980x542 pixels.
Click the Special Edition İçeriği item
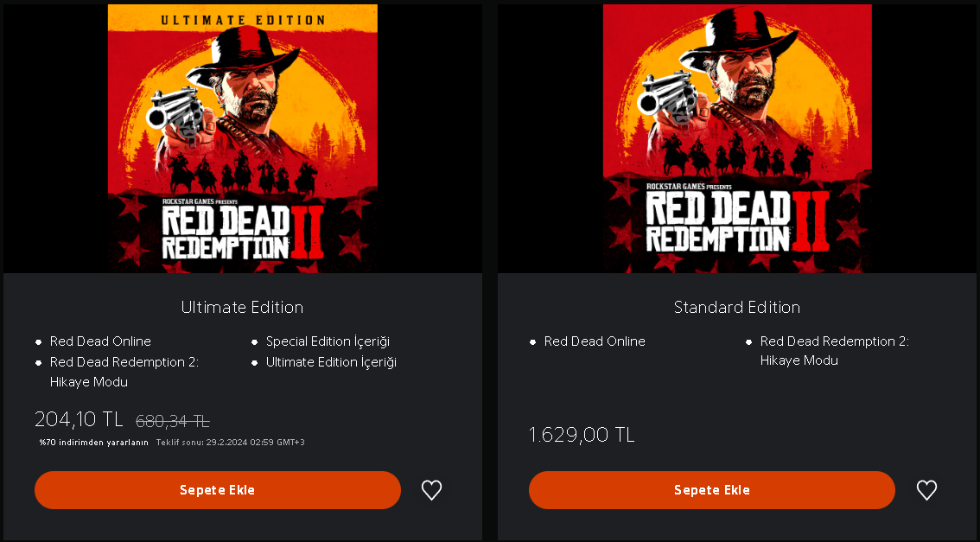328,341
